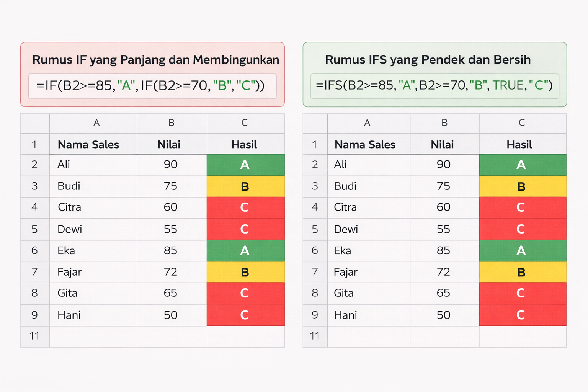The width and height of the screenshot is (588, 392).
Task: Click green A result for Ali, left table
Action: [x=245, y=165]
